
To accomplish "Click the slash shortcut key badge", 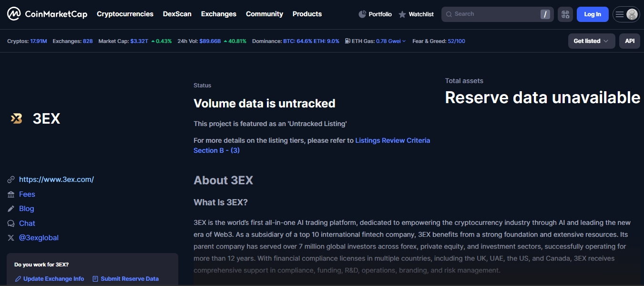I will click(x=545, y=14).
